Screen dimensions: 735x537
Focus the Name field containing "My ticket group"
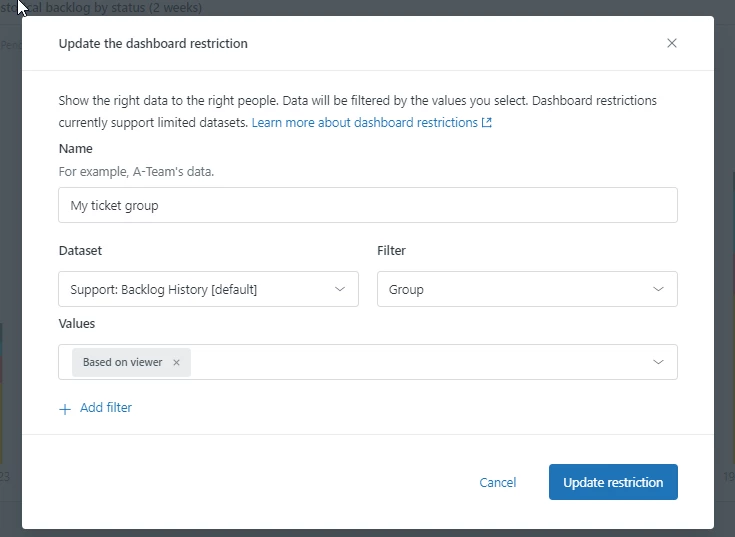pos(368,205)
